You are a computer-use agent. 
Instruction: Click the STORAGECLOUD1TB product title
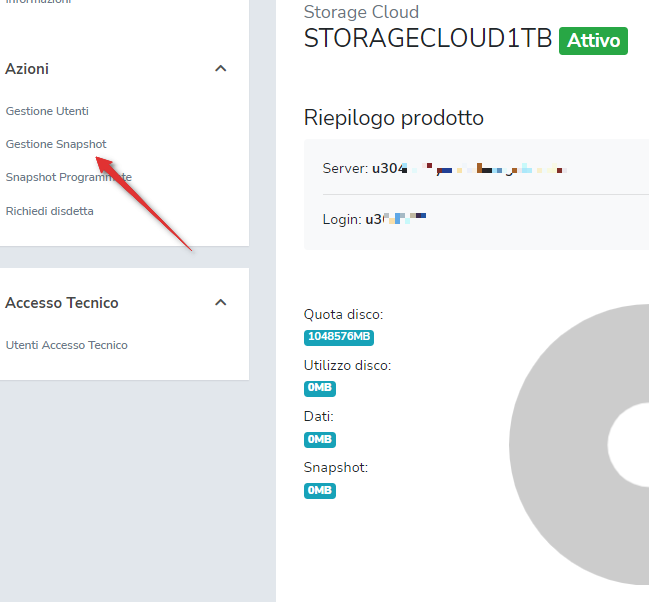(x=428, y=38)
